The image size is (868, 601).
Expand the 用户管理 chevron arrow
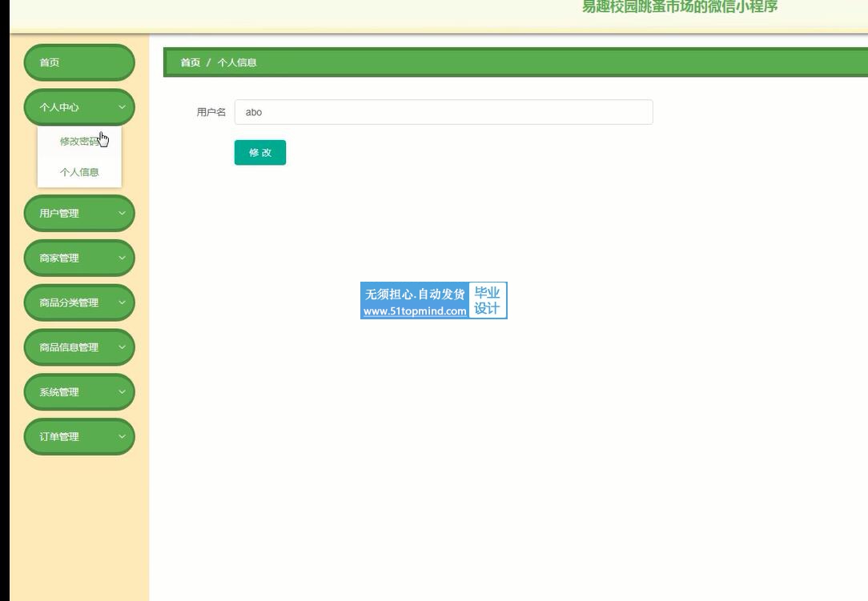coord(122,213)
